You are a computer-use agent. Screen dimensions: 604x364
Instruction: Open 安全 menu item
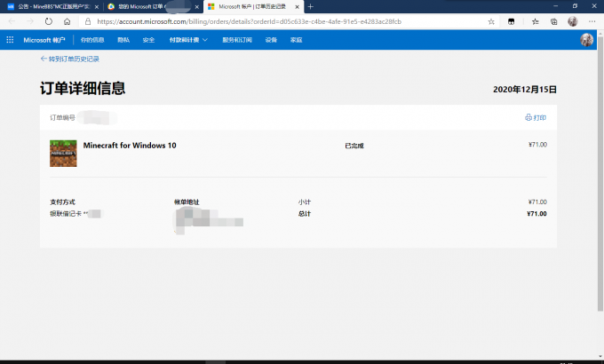coord(148,40)
